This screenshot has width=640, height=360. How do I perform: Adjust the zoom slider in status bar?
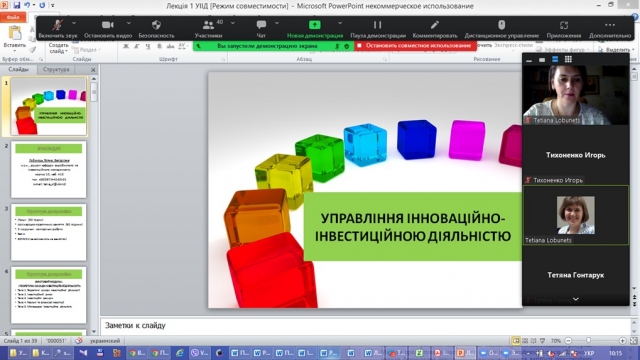(588, 340)
